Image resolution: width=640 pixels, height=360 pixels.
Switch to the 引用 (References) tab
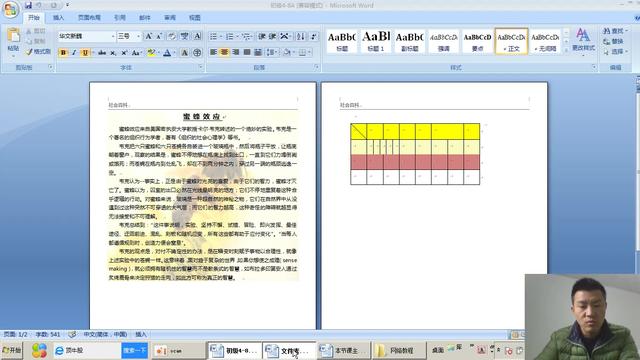(x=120, y=18)
